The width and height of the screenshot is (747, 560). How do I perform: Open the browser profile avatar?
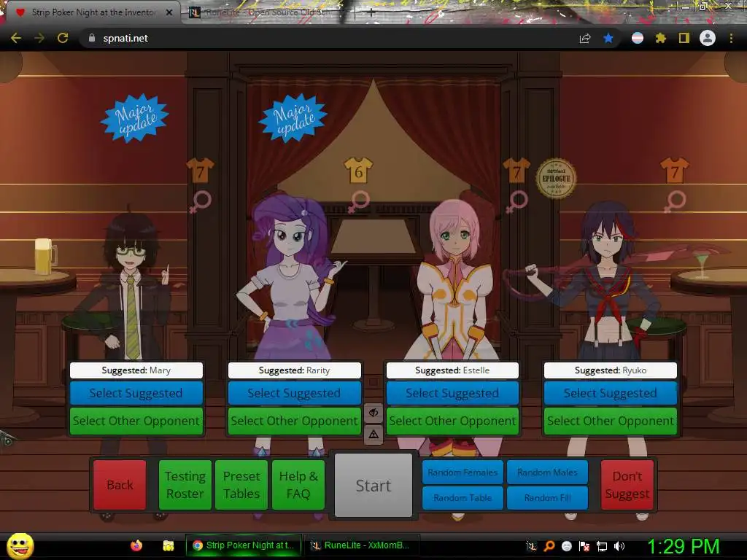708,38
